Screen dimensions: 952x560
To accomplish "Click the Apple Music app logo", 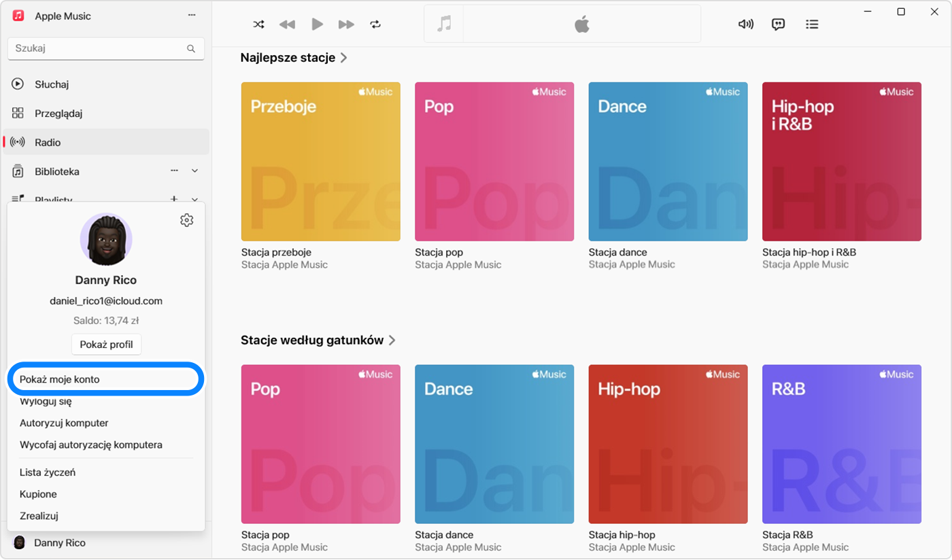I will [19, 16].
